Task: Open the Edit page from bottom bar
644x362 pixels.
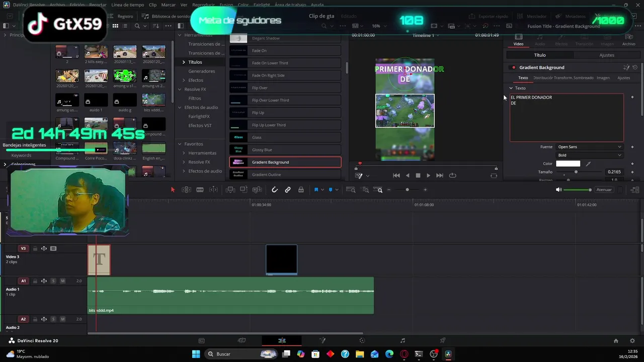Action: [282, 340]
